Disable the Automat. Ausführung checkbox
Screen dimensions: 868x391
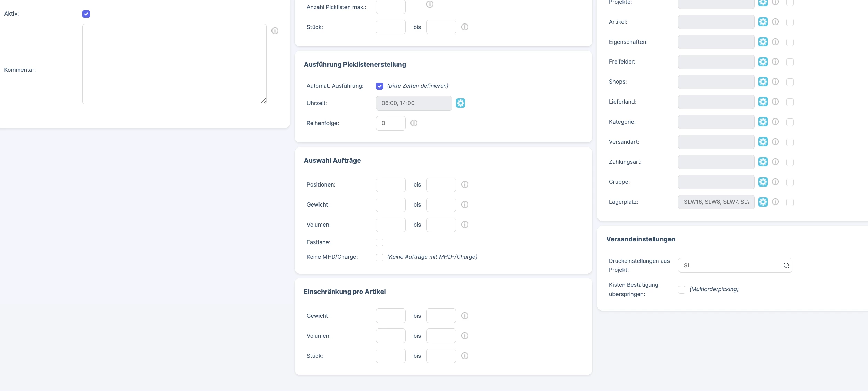point(379,86)
